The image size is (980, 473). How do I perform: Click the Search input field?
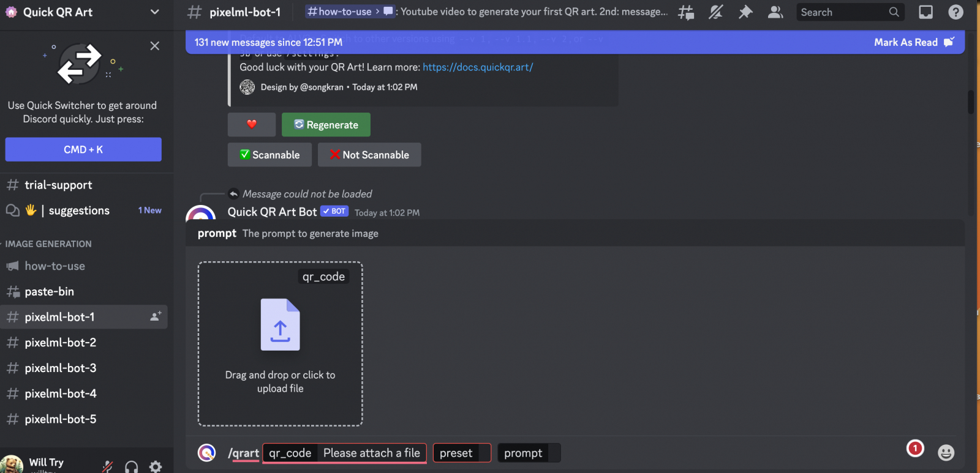point(850,12)
